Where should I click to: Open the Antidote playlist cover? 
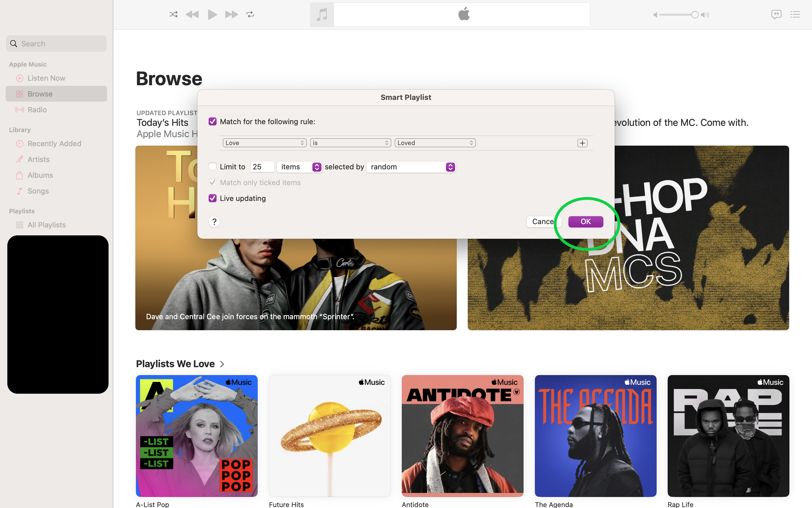(462, 436)
